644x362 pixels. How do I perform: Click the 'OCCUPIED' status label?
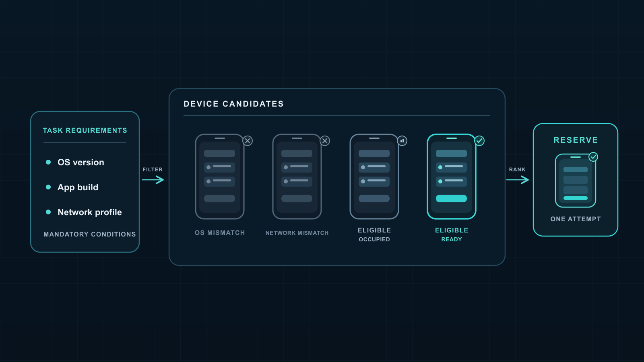(x=374, y=239)
